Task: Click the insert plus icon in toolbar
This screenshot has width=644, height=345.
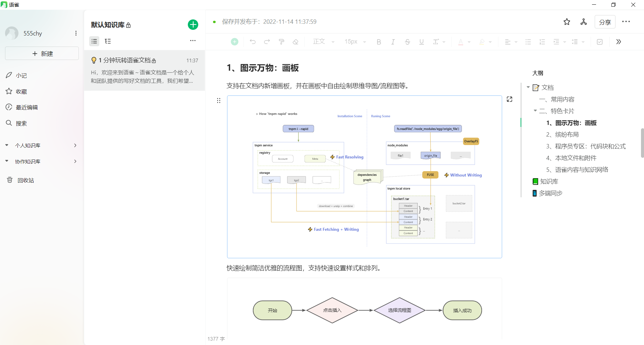Action: coord(234,42)
